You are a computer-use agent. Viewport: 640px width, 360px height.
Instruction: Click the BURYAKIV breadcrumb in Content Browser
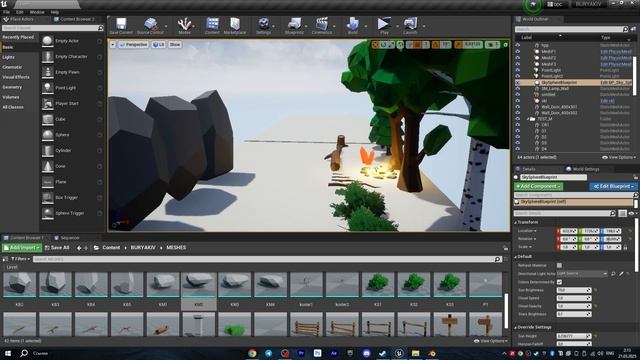pyautogui.click(x=143, y=248)
